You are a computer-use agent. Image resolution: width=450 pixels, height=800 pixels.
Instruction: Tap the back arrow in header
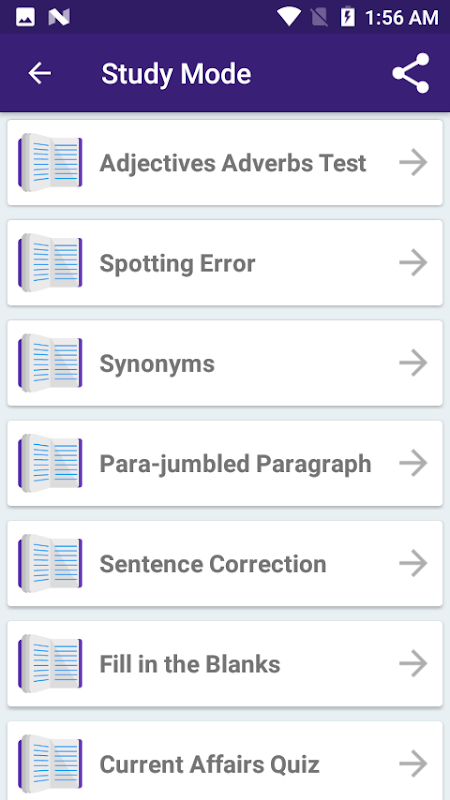[x=39, y=73]
